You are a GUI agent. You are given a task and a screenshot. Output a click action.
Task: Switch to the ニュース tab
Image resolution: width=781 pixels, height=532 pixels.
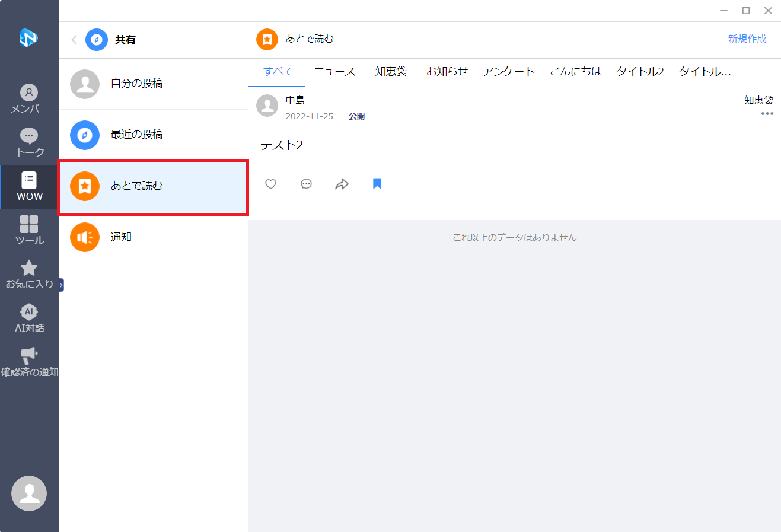334,72
